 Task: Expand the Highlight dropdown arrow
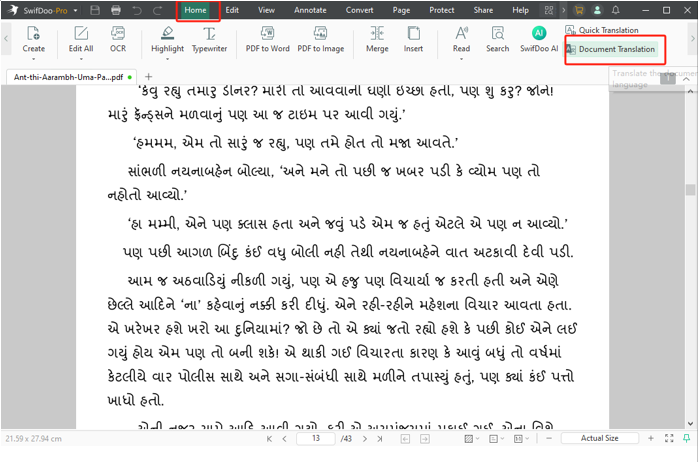tap(167, 59)
